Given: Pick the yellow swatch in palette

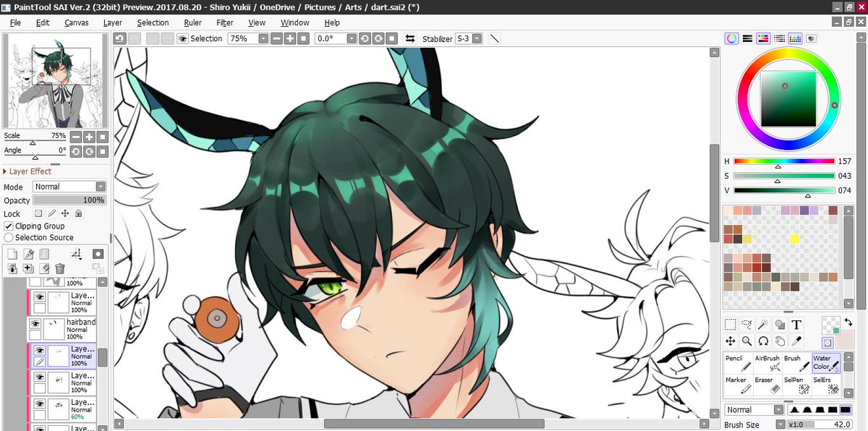Looking at the screenshot, I should (x=794, y=239).
